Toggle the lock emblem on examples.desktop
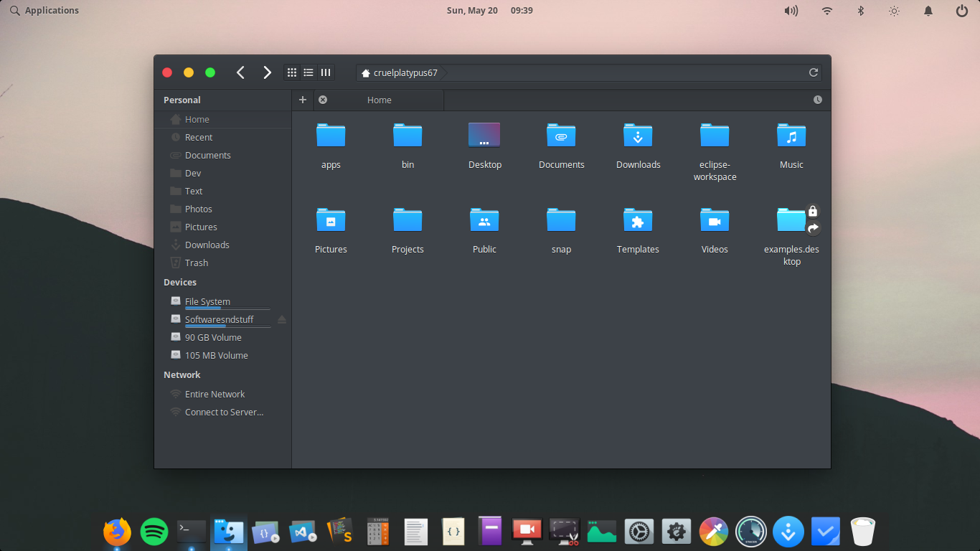The image size is (980, 551). coord(812,210)
